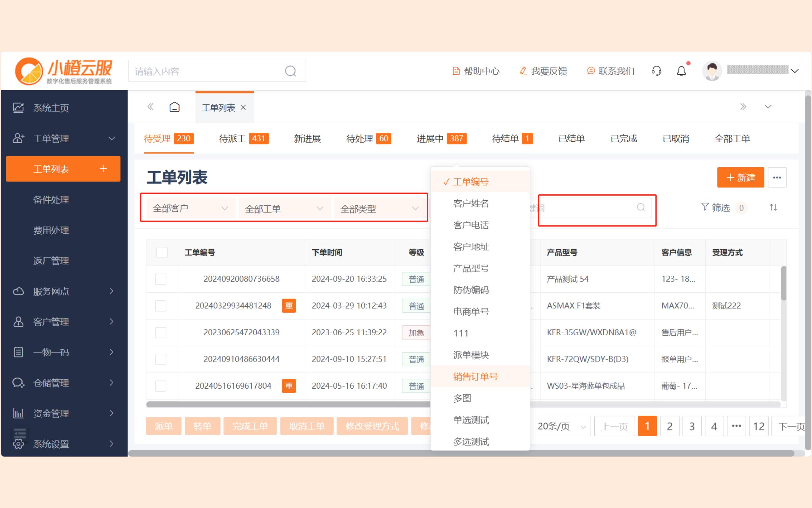Check the row 20240329934481248
Image resolution: width=812 pixels, height=508 pixels.
pos(161,306)
